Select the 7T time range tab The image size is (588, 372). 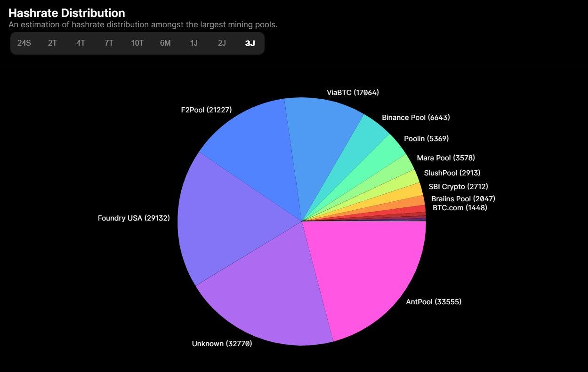click(x=109, y=43)
